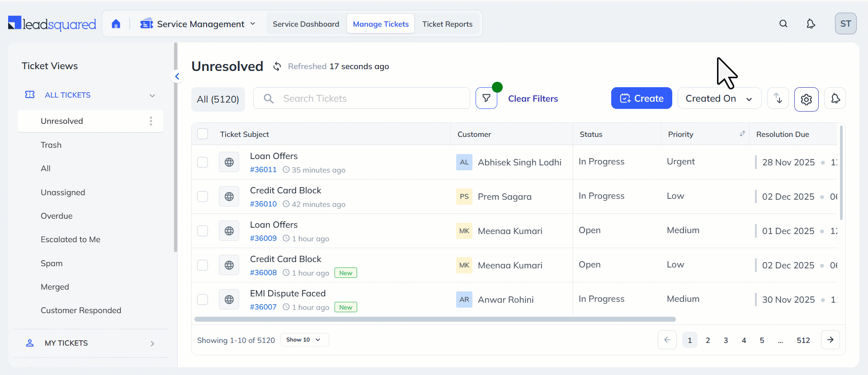
Task: Sort by the Priority column icon
Action: point(742,134)
